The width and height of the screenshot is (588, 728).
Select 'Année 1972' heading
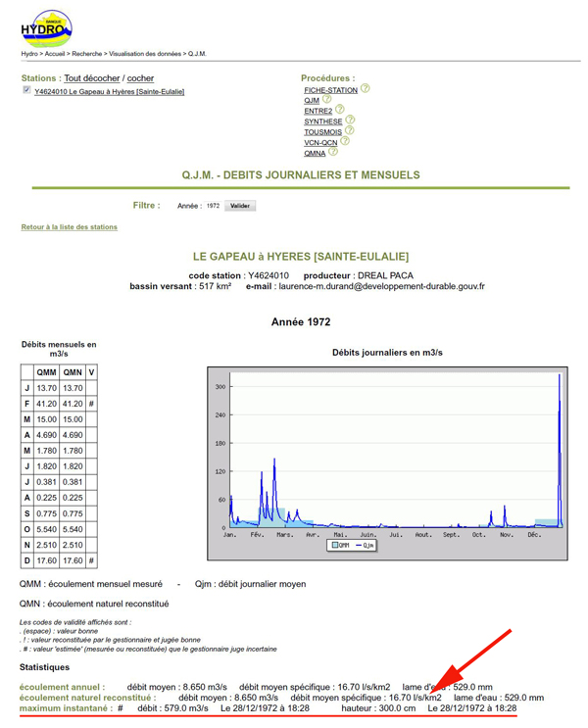point(301,322)
